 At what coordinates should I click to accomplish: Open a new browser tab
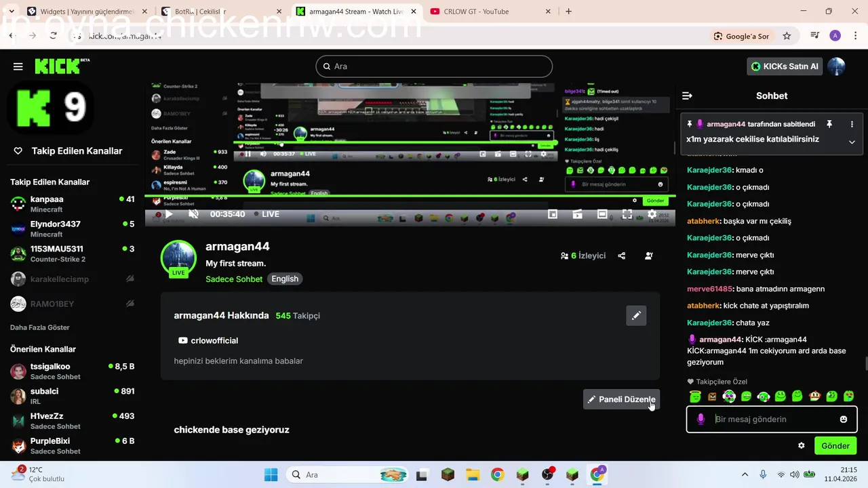click(x=568, y=12)
